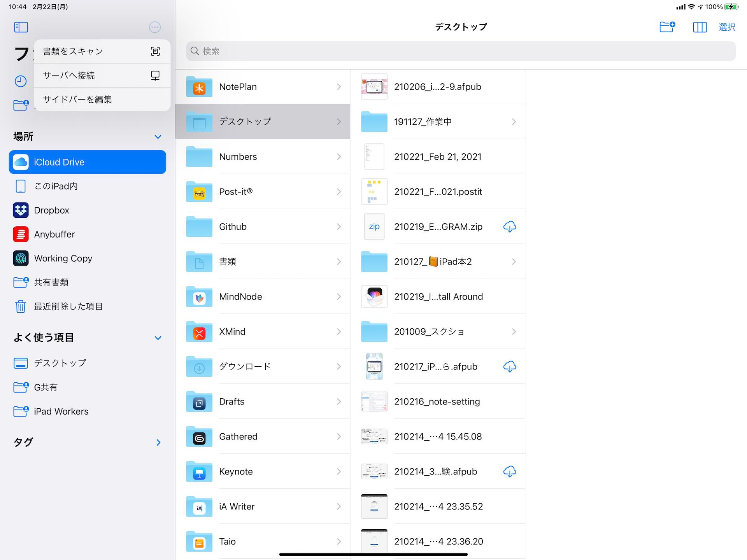Choose サイドバーを編集 menu entry
The image size is (747, 560).
click(102, 100)
